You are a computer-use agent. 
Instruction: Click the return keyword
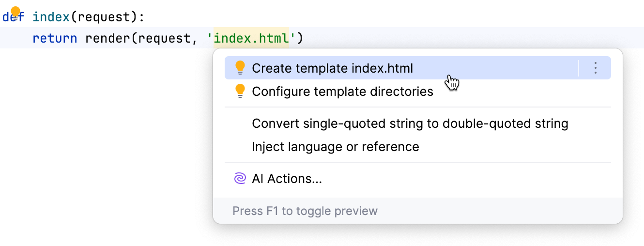click(55, 38)
